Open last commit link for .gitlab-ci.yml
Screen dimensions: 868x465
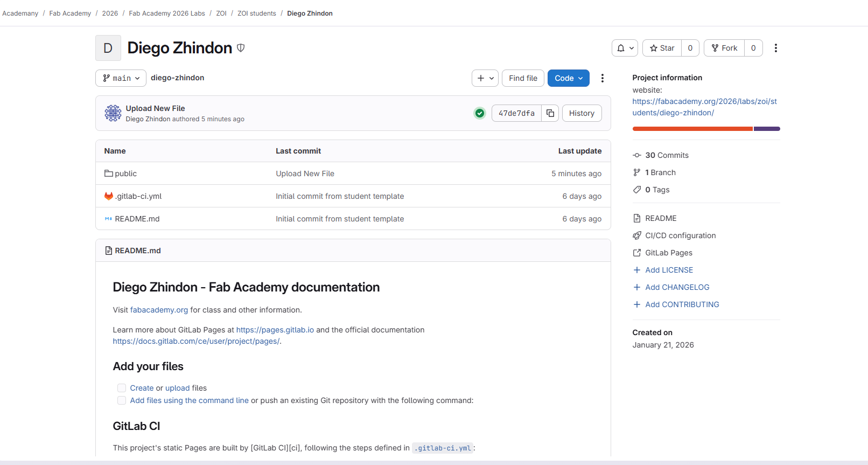tap(340, 196)
